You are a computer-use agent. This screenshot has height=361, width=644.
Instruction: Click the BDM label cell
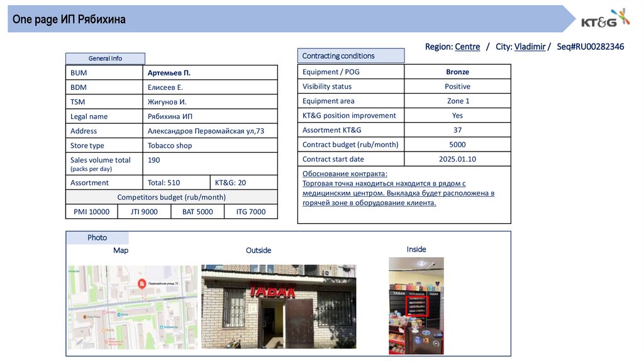click(104, 87)
